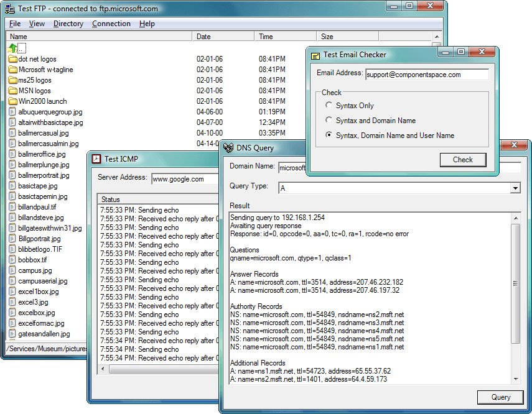The height and width of the screenshot is (414, 532).
Task: Click the Status column header in Test ICMP
Action: click(158, 200)
